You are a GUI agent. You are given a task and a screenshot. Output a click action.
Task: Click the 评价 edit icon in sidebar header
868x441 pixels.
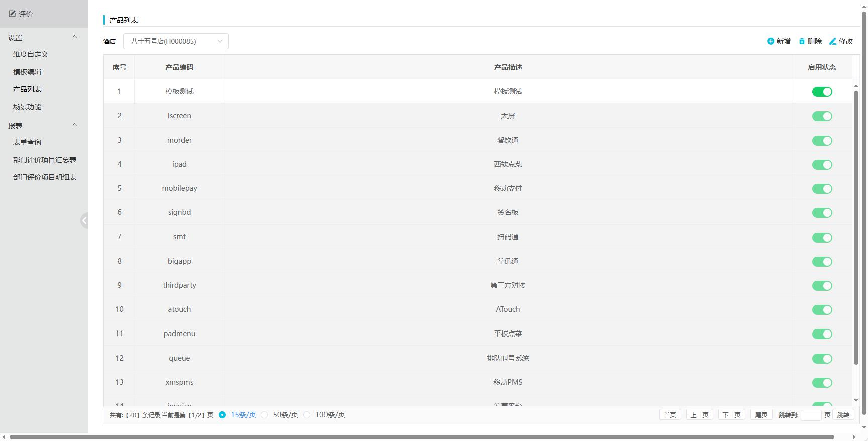pyautogui.click(x=12, y=14)
